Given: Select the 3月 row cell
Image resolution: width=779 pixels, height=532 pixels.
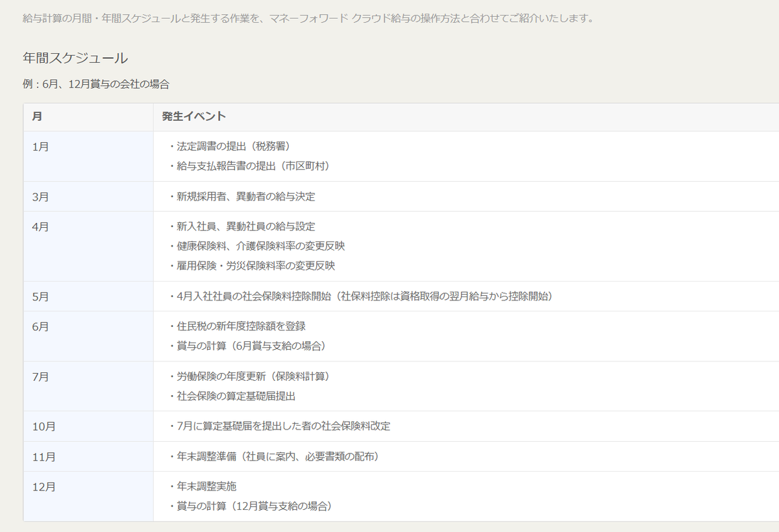Looking at the screenshot, I should (x=88, y=197).
